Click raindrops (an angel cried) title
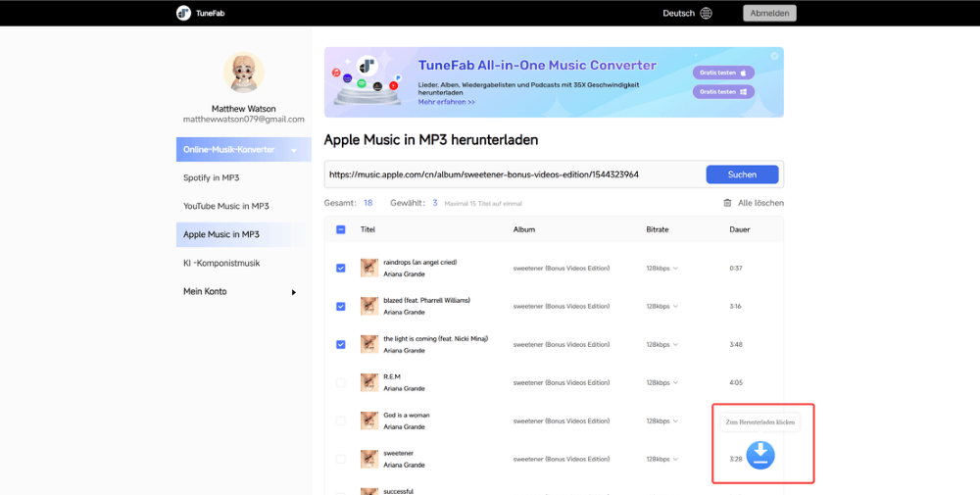980x495 pixels. (x=420, y=262)
